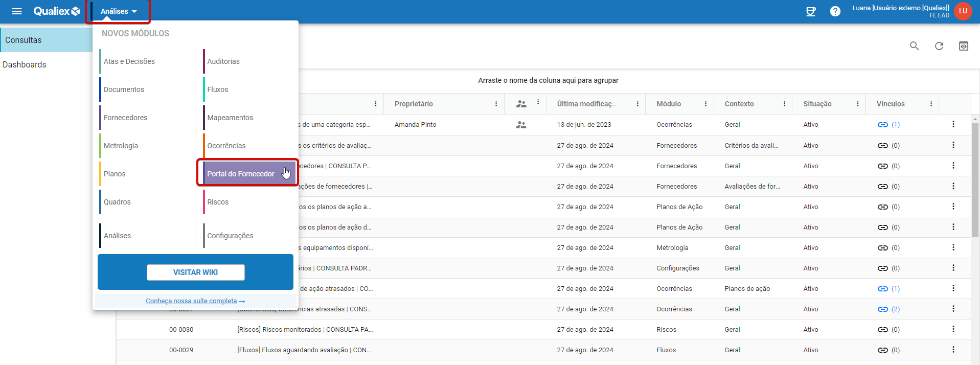Image resolution: width=980 pixels, height=365 pixels.
Task: Click code 00-0030 cell
Action: pos(181,330)
